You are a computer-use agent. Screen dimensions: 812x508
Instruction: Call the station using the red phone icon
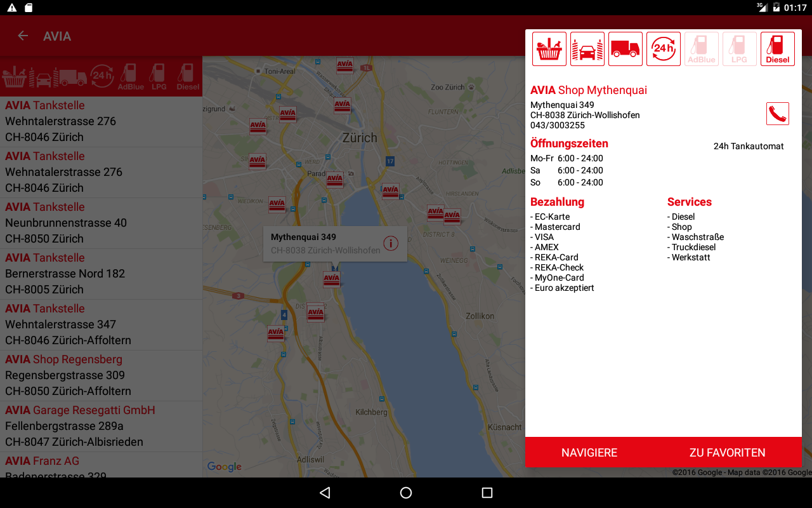point(778,114)
